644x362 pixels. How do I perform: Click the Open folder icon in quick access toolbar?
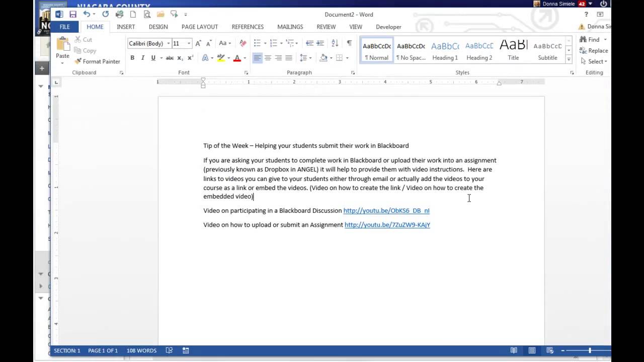point(160,14)
